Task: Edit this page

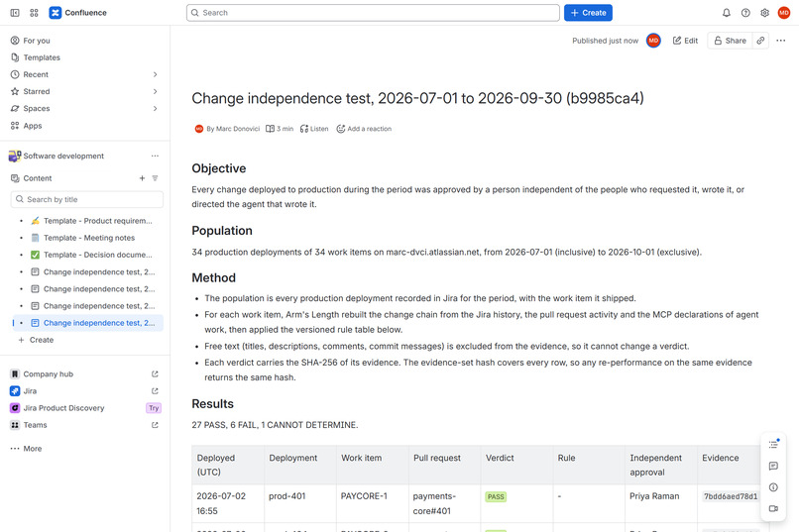Action: (x=685, y=41)
